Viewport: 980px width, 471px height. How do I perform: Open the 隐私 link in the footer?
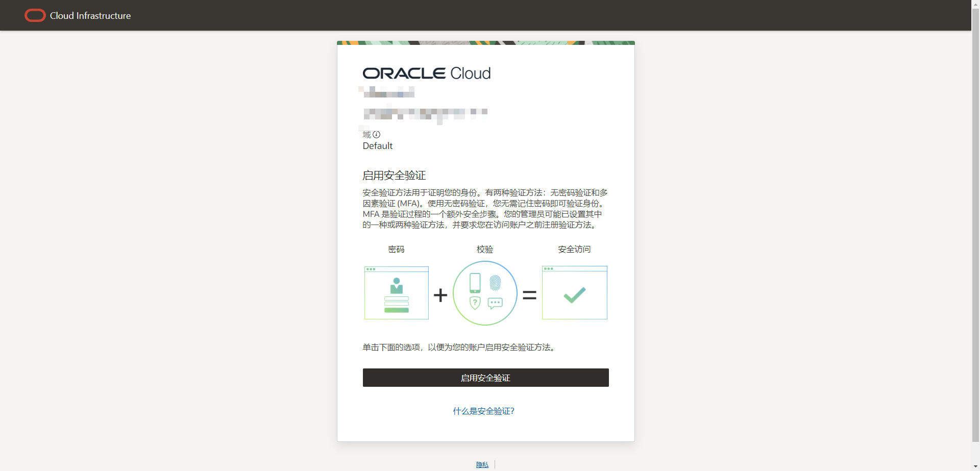click(x=482, y=465)
